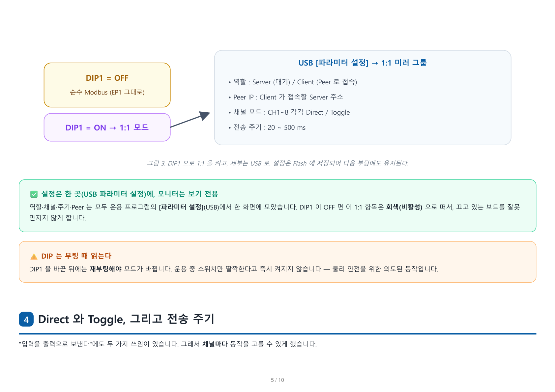Click the green checkmark icon in the tip box
Viewport: 555px width, 392px height.
34,194
